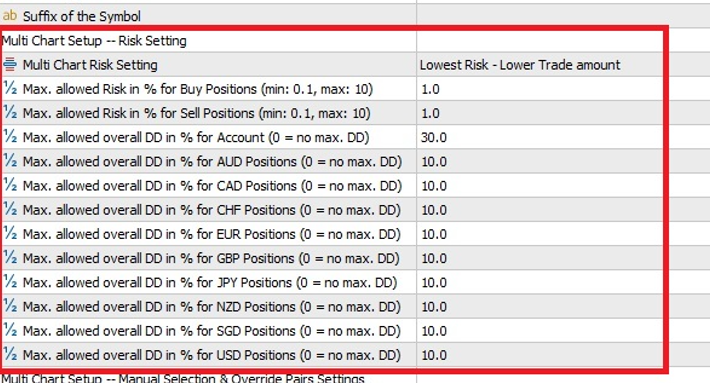The image size is (710, 383).
Task: Edit the EUR Positions DD value 10.0
Action: tap(434, 234)
